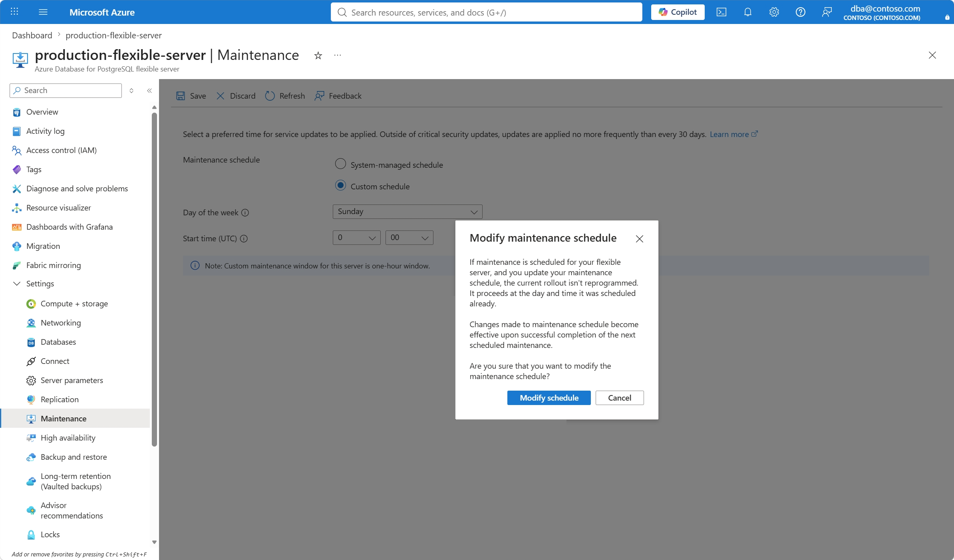Open the start hour dropdown
The image size is (954, 560).
click(x=356, y=238)
